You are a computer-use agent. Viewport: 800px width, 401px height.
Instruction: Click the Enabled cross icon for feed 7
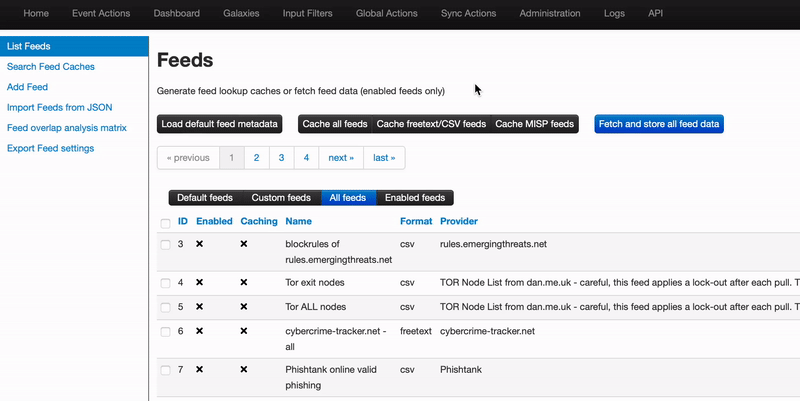[x=199, y=369]
